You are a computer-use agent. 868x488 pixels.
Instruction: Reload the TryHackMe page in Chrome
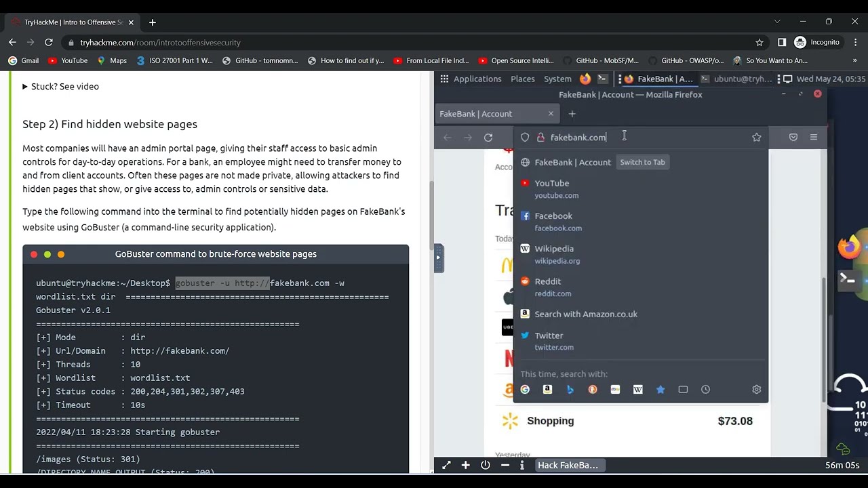(49, 42)
